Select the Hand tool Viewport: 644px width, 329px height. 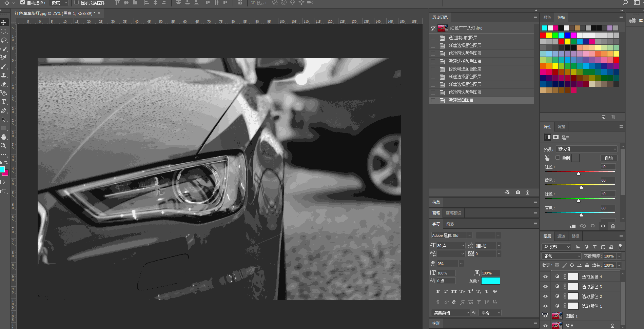[4, 137]
